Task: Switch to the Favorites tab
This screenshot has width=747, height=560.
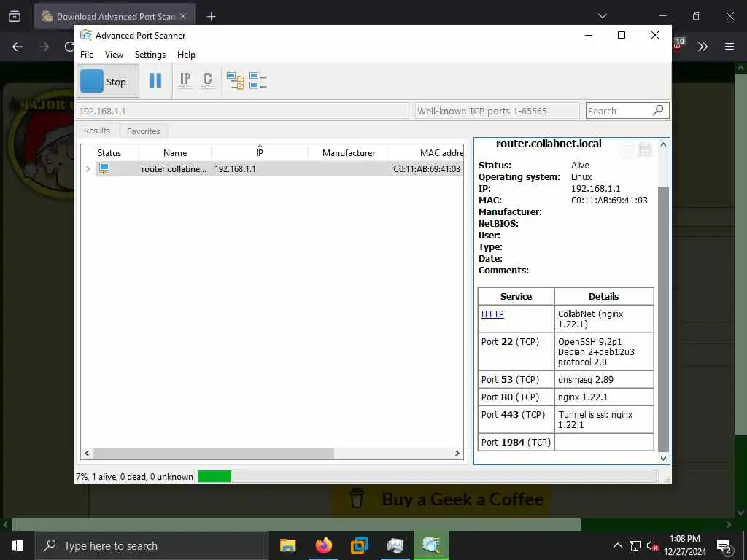Action: 144,131
